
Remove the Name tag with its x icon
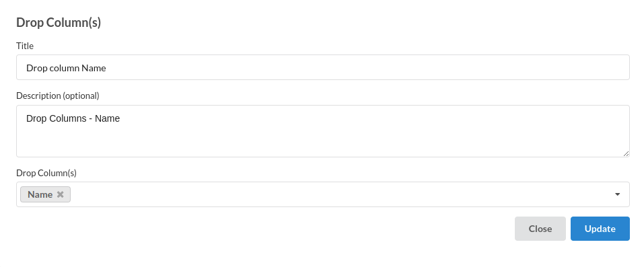click(61, 195)
